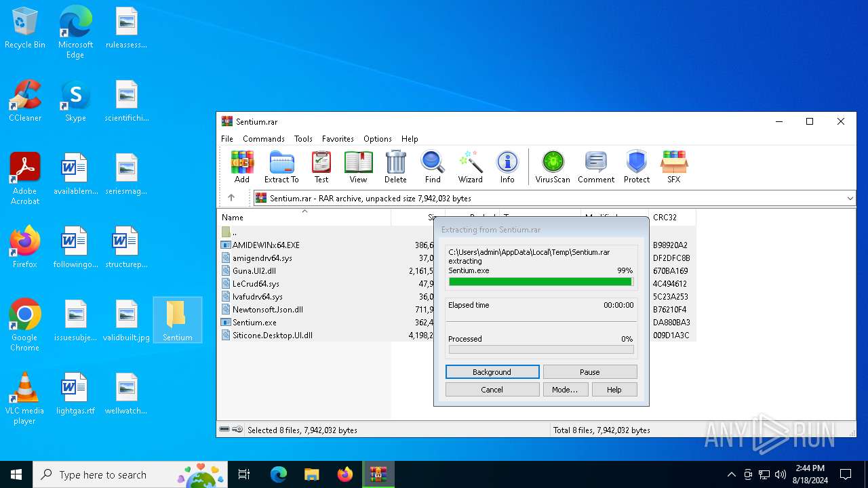Open Skype desktop shortcut
The width and height of the screenshot is (868, 488).
(x=75, y=101)
